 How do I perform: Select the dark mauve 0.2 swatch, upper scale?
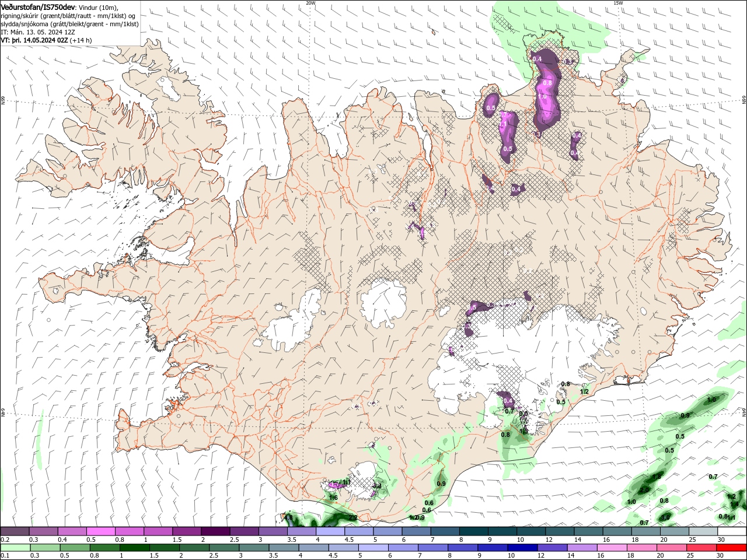tap(15, 531)
